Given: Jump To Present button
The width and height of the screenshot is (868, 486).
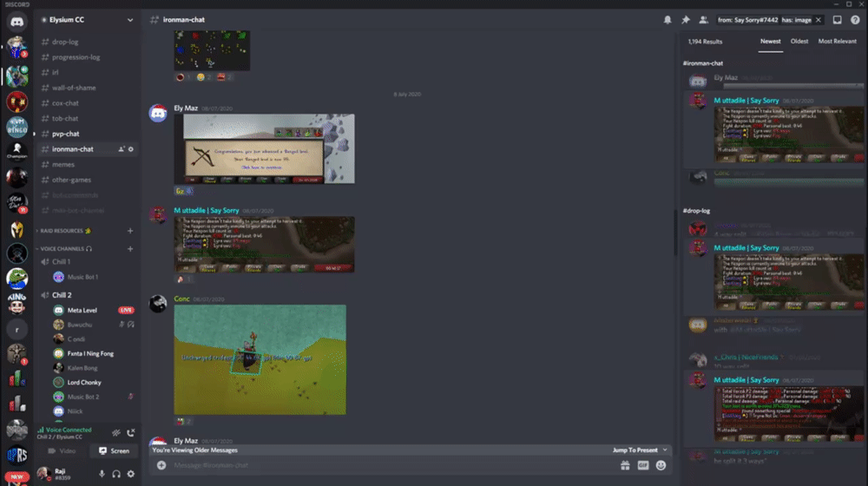Looking at the screenshot, I should tap(640, 450).
